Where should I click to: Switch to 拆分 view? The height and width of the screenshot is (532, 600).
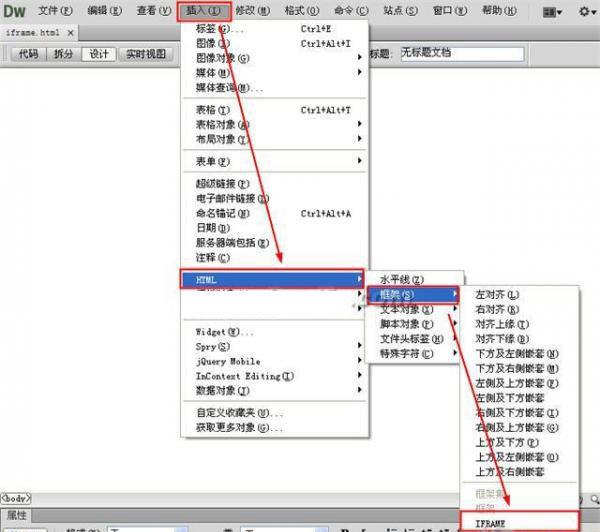(x=64, y=54)
